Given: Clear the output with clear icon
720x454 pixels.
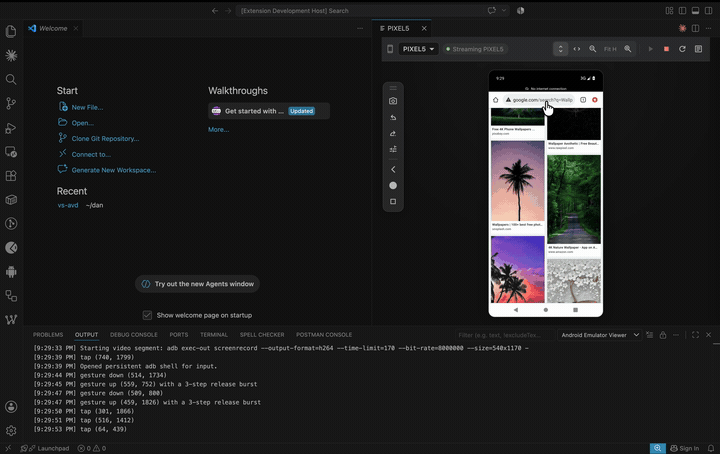Looking at the screenshot, I should [649, 335].
